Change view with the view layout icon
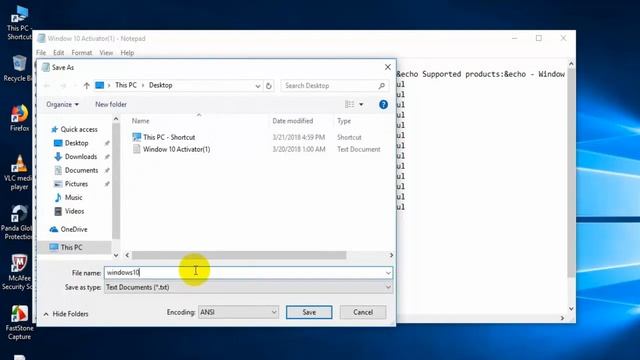This screenshot has height=360, width=640. [x=349, y=104]
